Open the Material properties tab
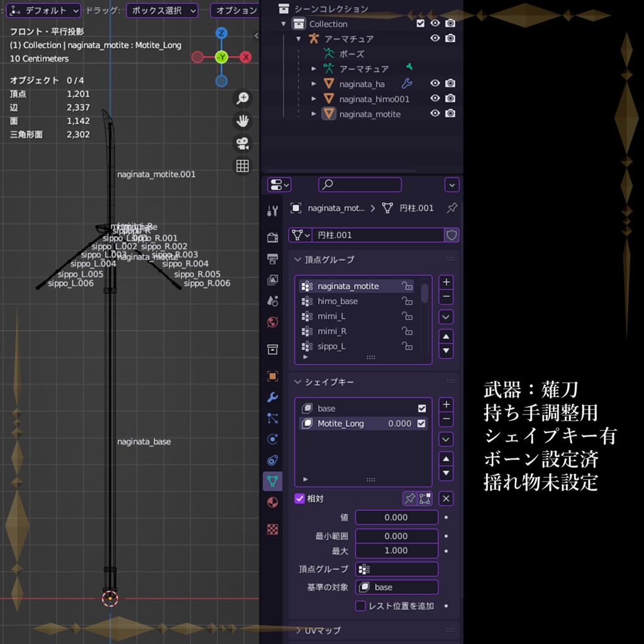This screenshot has height=644, width=644. 272,502
